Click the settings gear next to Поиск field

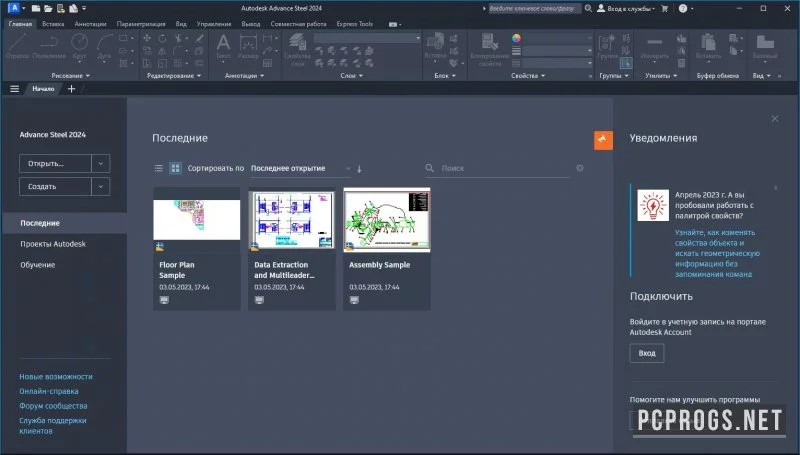click(580, 168)
